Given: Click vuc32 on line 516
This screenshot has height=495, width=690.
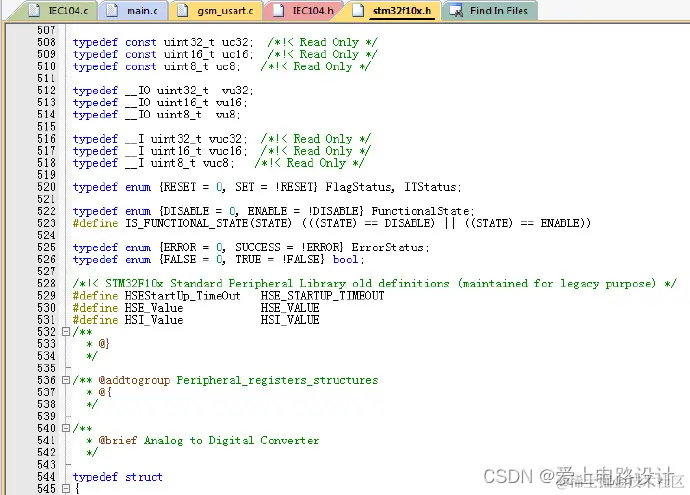Looking at the screenshot, I should 225,139.
